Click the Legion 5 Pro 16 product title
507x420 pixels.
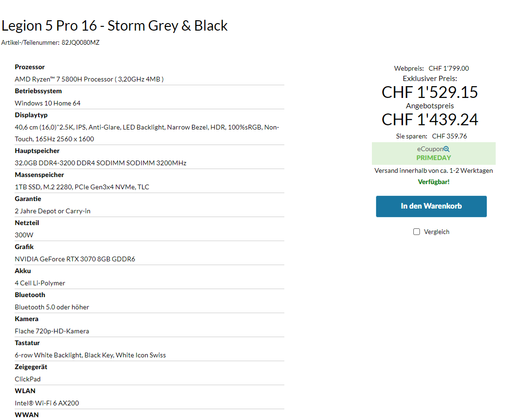114,25
